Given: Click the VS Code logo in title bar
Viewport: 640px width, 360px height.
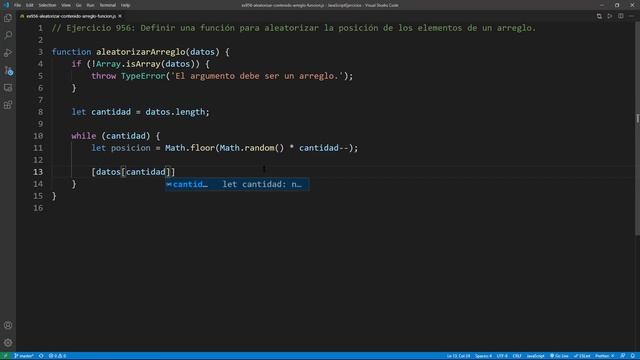Looking at the screenshot, I should click(6, 5).
